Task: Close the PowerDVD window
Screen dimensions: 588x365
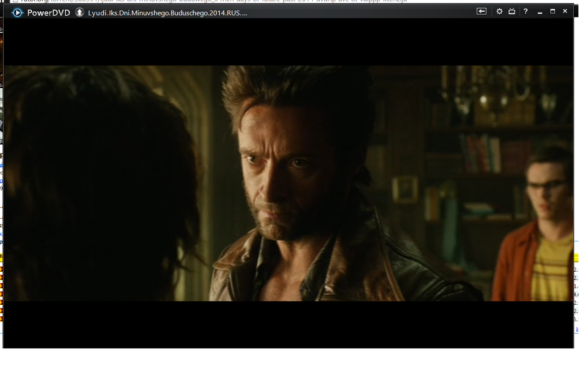Action: click(x=565, y=11)
